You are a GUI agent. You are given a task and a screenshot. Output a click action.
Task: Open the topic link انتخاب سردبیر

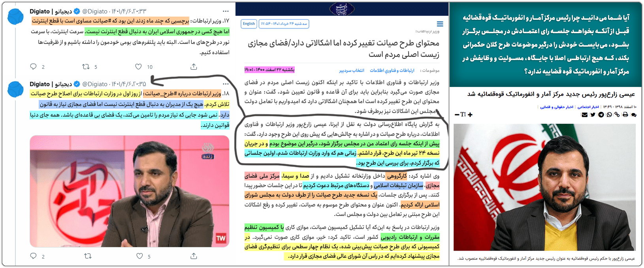352,70
